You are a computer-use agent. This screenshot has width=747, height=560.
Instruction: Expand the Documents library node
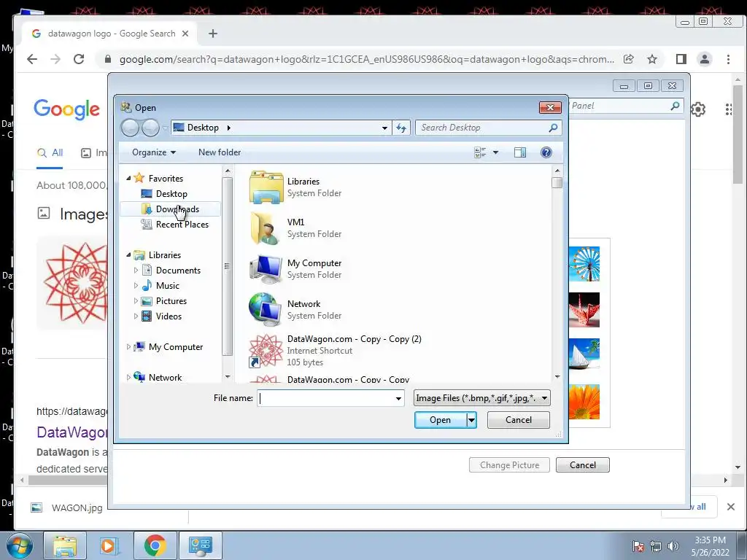pyautogui.click(x=136, y=271)
